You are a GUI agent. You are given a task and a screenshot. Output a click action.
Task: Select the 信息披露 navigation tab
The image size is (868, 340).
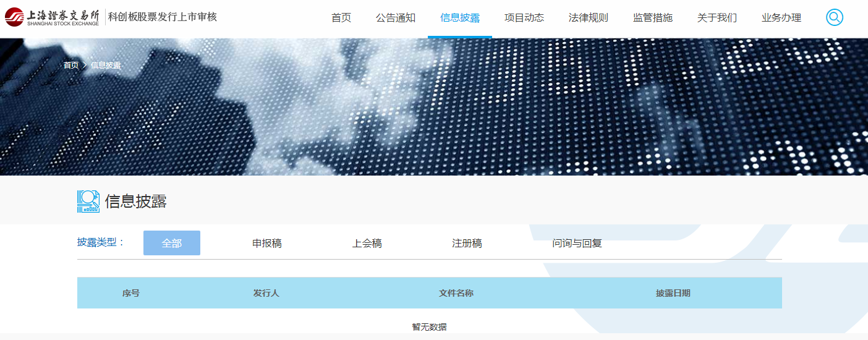click(460, 18)
